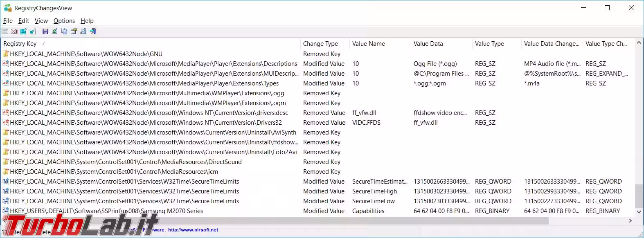Open the Options menu
Screen dimensions: 644x238
[x=64, y=21]
